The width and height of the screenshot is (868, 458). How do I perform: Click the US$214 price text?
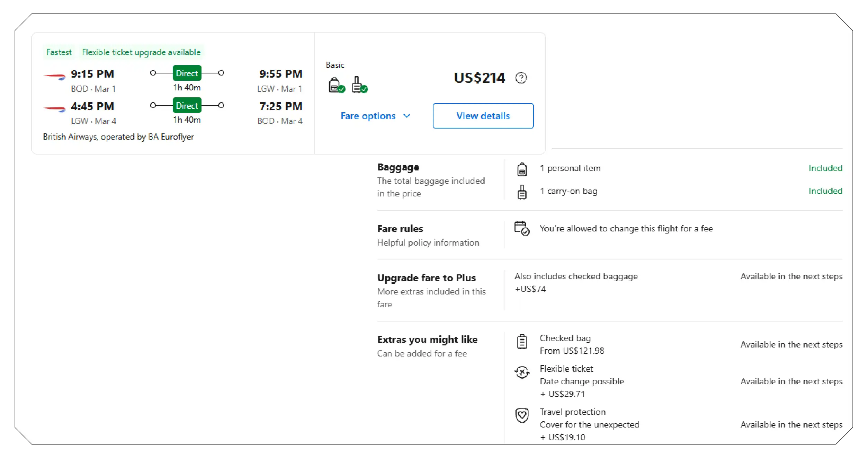pos(479,78)
